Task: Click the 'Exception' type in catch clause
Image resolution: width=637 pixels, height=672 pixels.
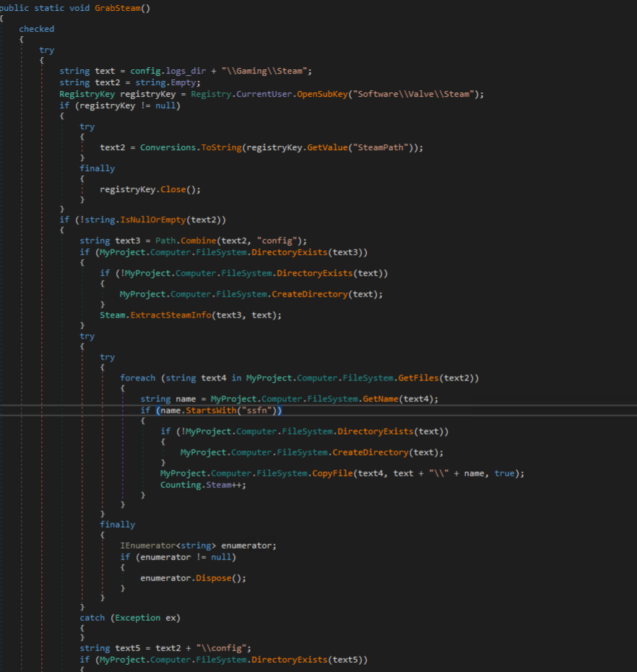Action: click(x=137, y=618)
